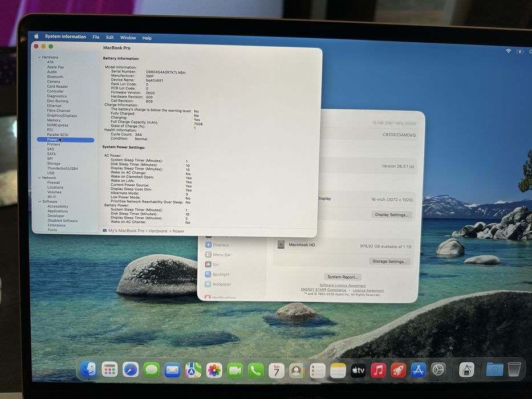The width and height of the screenshot is (532, 399).
Task: Open the Window menu
Action: [x=128, y=38]
